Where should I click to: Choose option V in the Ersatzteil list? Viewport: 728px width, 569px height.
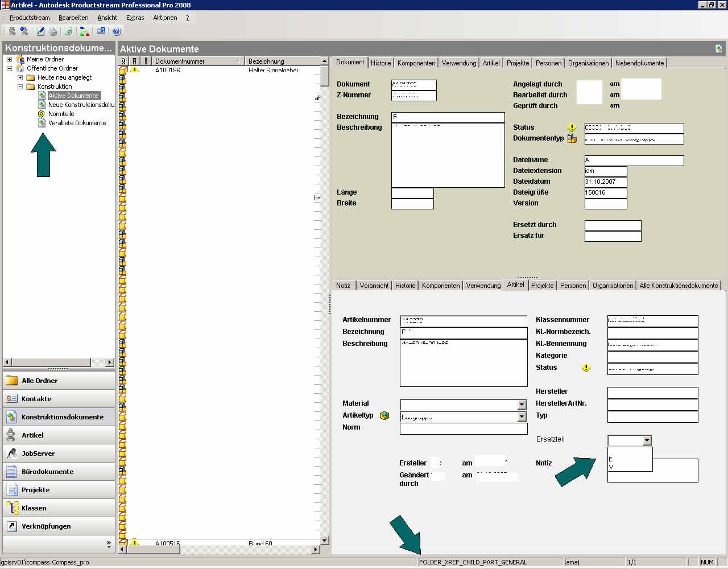point(630,467)
